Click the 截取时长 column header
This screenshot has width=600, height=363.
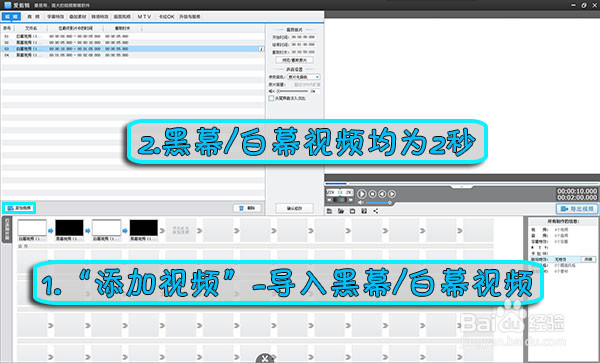[122, 28]
